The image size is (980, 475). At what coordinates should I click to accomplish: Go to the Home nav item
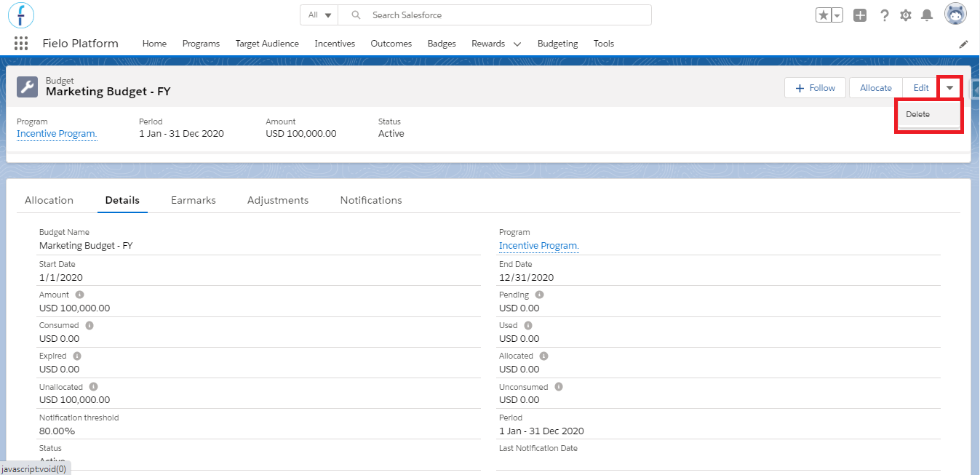click(154, 44)
